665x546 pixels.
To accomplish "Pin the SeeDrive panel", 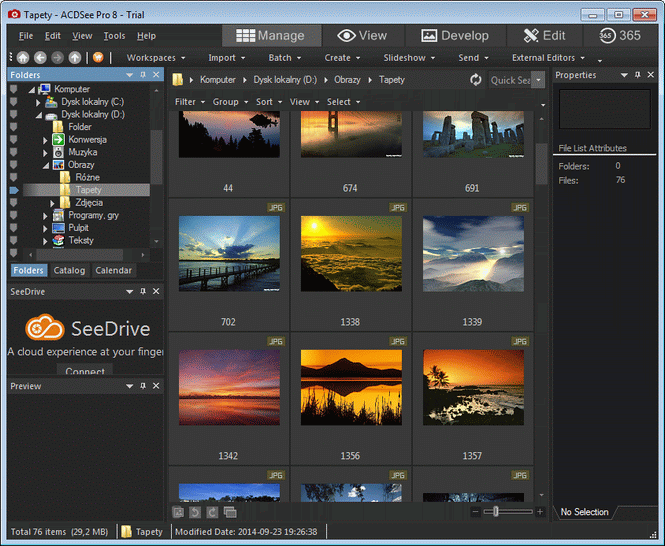I will click(x=143, y=291).
